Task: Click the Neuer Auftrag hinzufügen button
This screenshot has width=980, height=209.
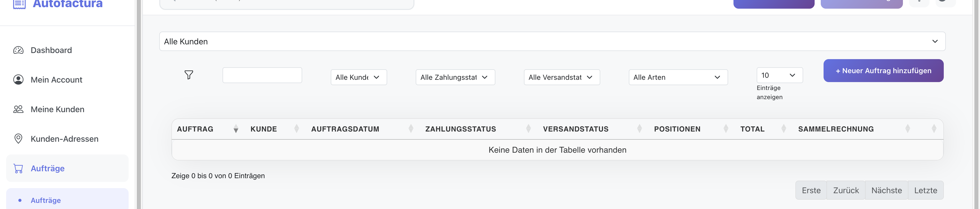Action: (x=883, y=70)
